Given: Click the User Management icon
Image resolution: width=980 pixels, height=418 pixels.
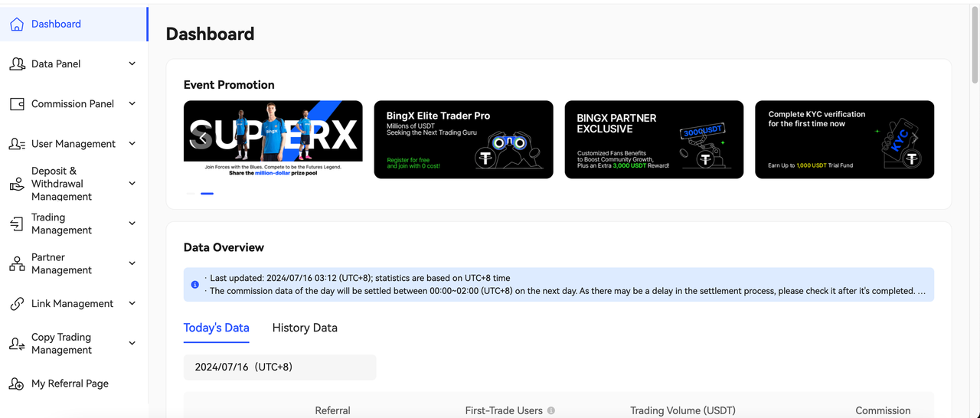Looking at the screenshot, I should point(16,144).
